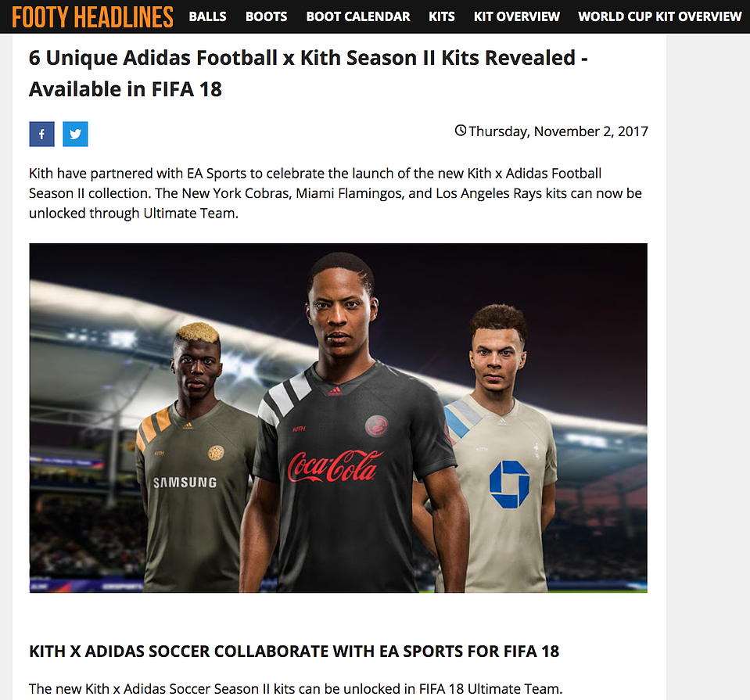Go to the Boot Calendar page
Viewport: 750px width, 700px height.
tap(357, 16)
